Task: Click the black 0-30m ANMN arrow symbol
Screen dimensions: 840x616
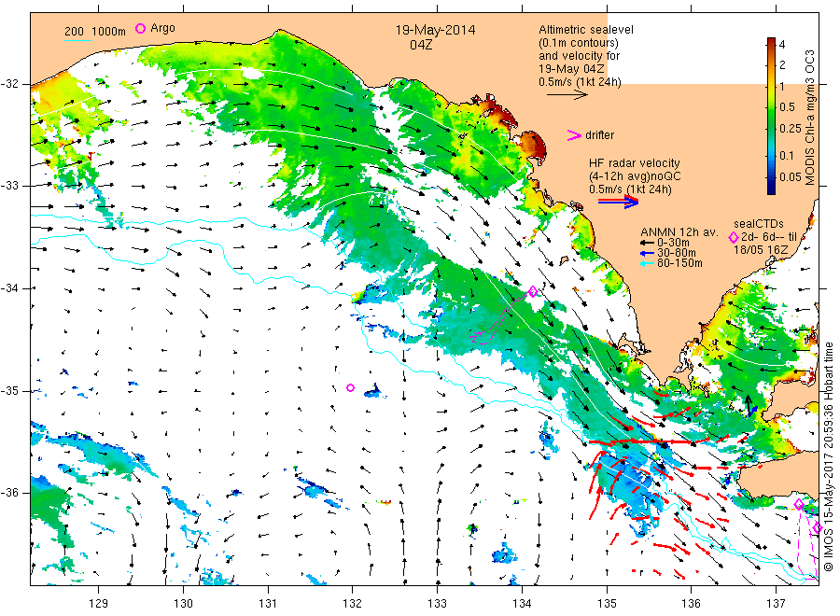Action: (x=647, y=243)
